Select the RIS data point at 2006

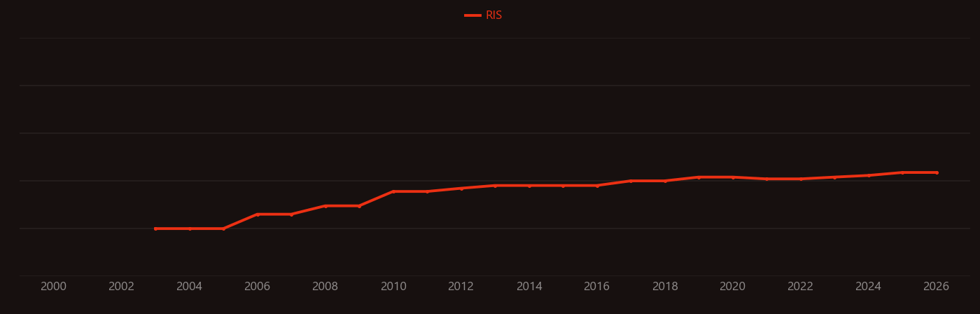click(258, 214)
